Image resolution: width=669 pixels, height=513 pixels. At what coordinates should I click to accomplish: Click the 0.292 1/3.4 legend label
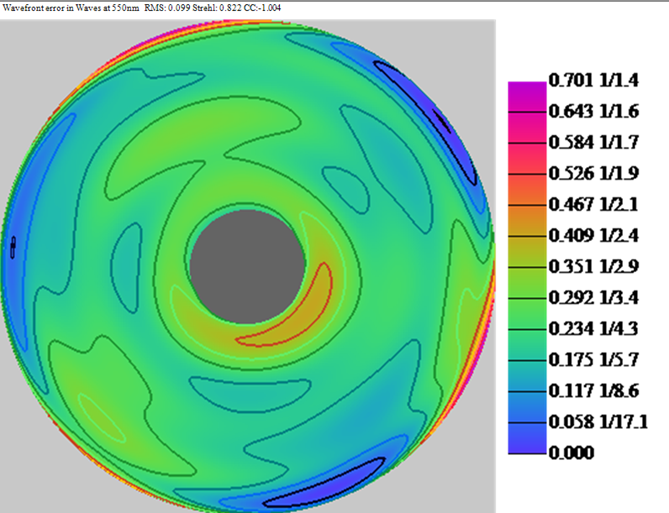coord(593,297)
